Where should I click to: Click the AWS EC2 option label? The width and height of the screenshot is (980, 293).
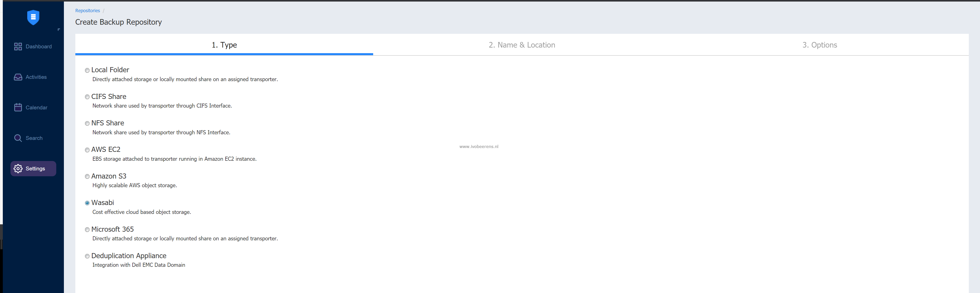pyautogui.click(x=106, y=150)
